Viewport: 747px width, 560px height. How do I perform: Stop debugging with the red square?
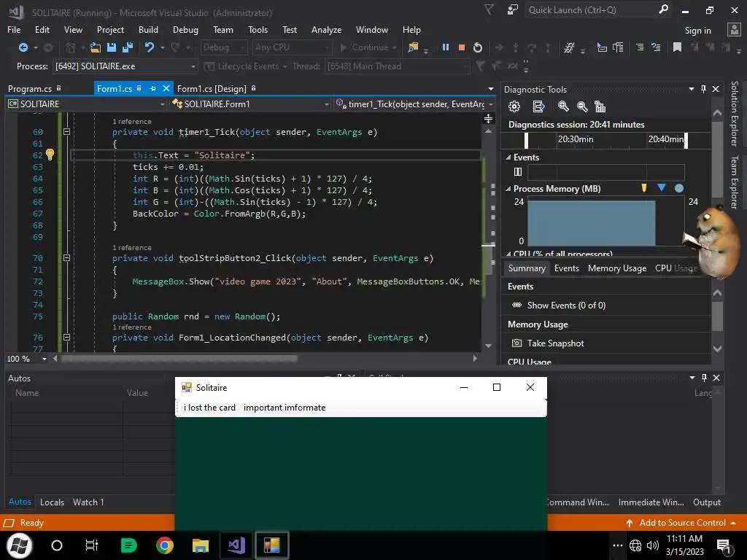[462, 47]
